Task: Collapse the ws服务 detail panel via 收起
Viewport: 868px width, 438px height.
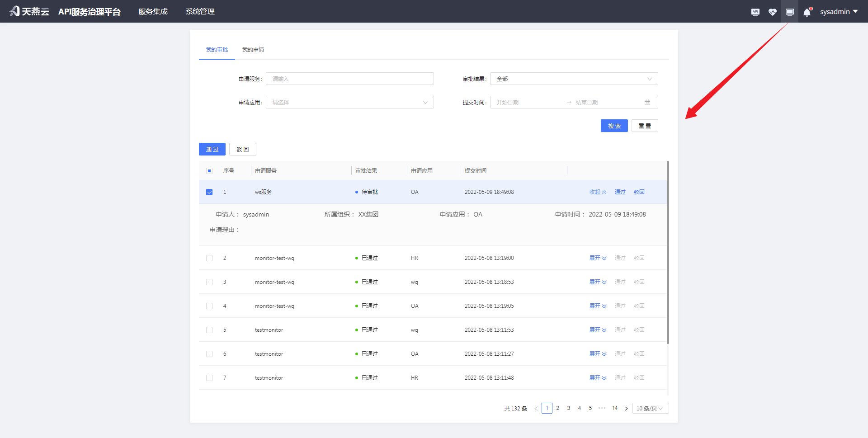Action: (598, 192)
